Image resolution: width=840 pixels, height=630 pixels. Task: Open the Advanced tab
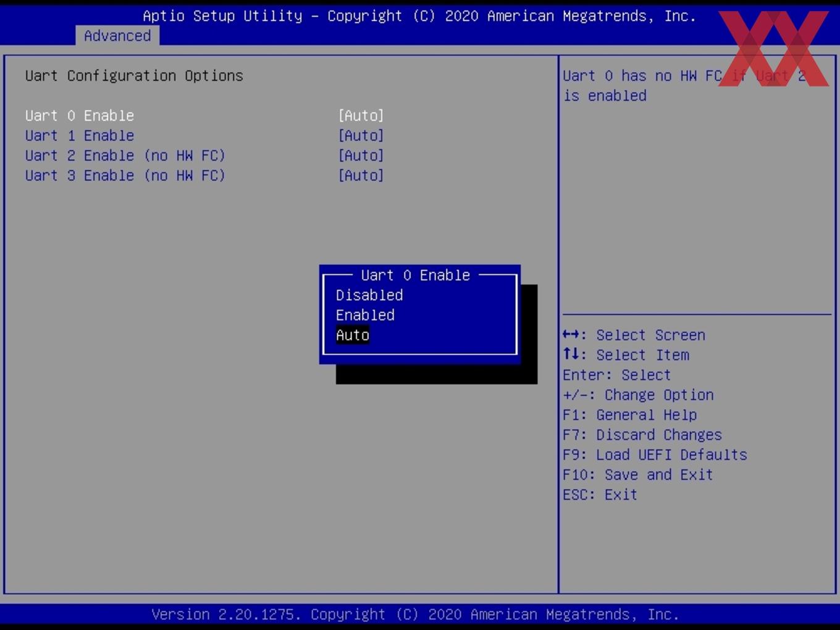pos(117,36)
